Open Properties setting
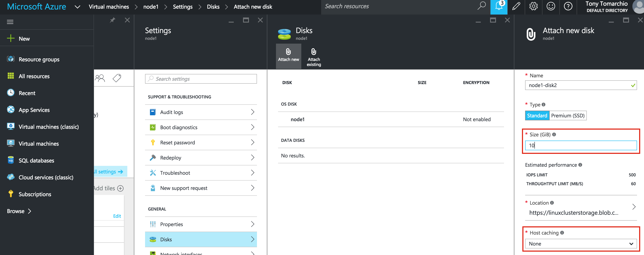 pyautogui.click(x=201, y=224)
